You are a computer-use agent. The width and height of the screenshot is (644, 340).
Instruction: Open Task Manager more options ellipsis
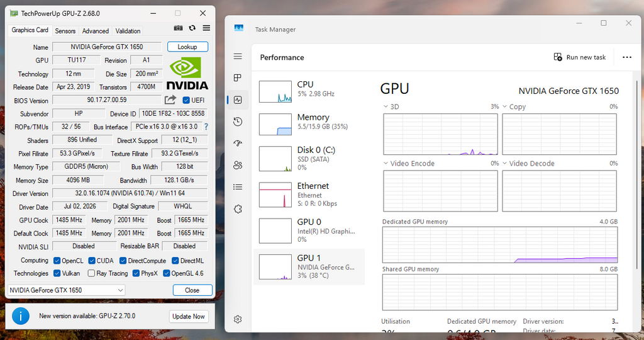click(627, 57)
